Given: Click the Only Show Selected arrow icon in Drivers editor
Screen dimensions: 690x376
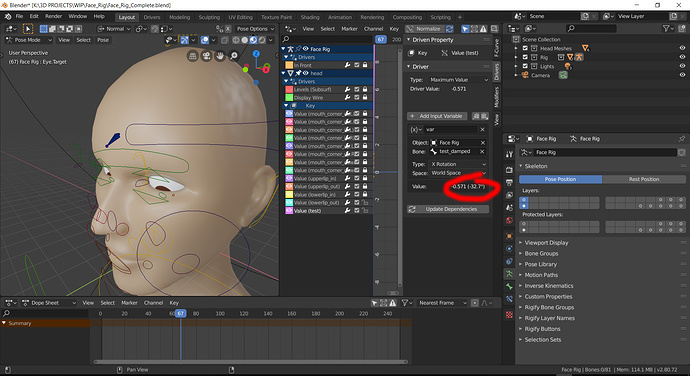Looking at the screenshot, I should (465, 29).
